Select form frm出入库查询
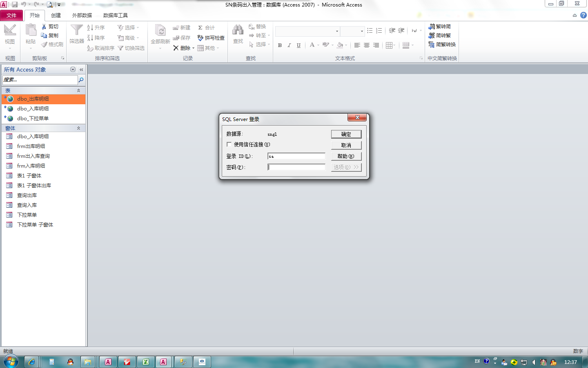The image size is (588, 368). [x=44, y=156]
